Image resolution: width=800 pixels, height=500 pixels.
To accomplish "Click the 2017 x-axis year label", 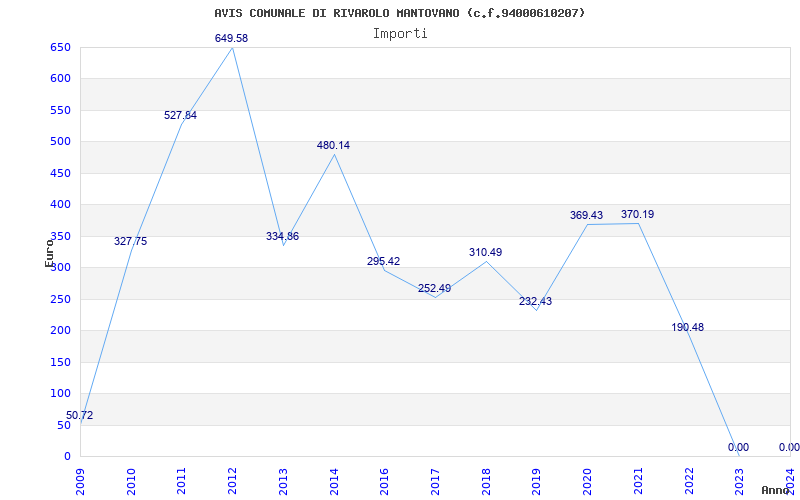I will coord(435,481).
